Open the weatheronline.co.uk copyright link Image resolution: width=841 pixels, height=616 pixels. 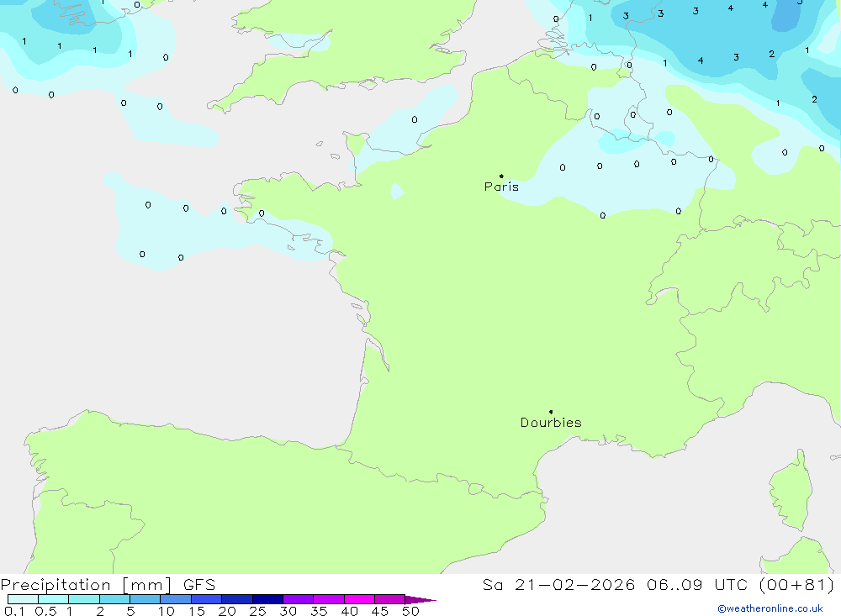[770, 608]
